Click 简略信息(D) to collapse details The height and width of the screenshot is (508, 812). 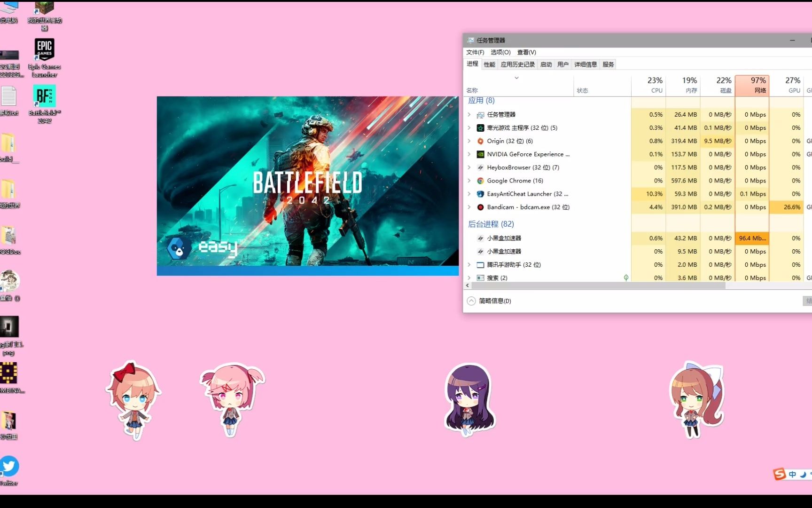[x=489, y=301]
